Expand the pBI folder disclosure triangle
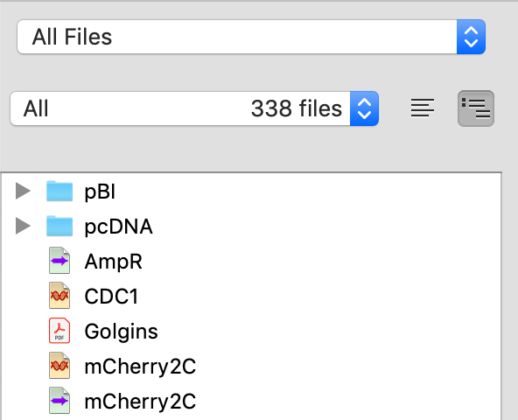Image resolution: width=518 pixels, height=420 pixels. pos(23,191)
